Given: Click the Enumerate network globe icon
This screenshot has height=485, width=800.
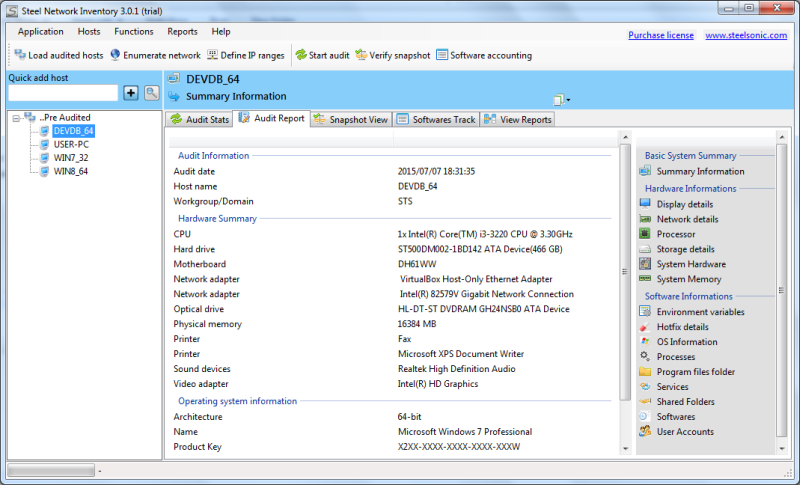Looking at the screenshot, I should pos(115,55).
